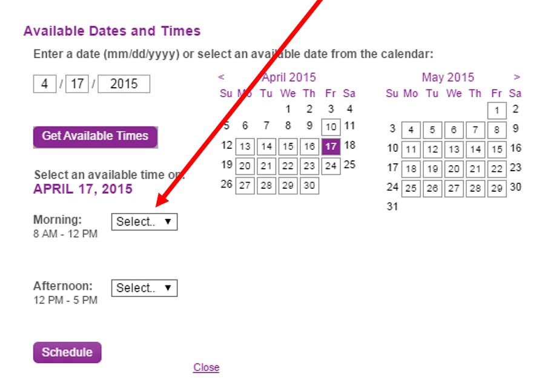Choose May 29 on the calendar
This screenshot has height=392, width=545.
497,189
